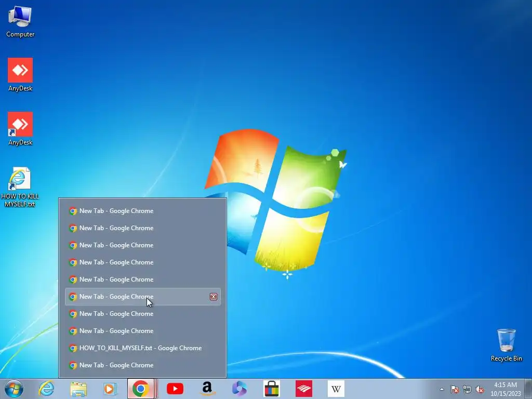Open the Wikipedia W taskbar shortcut
Screen dimensions: 532x399
click(336, 389)
